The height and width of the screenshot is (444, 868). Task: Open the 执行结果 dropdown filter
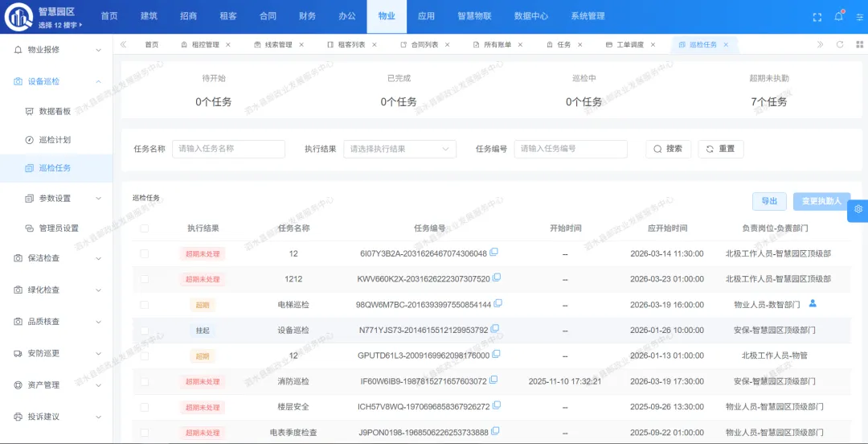pyautogui.click(x=399, y=149)
